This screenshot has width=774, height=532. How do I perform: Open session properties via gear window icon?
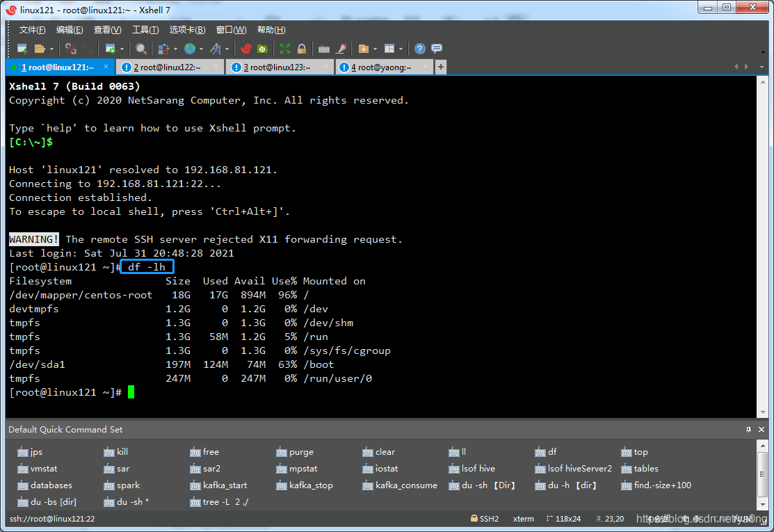click(x=110, y=49)
